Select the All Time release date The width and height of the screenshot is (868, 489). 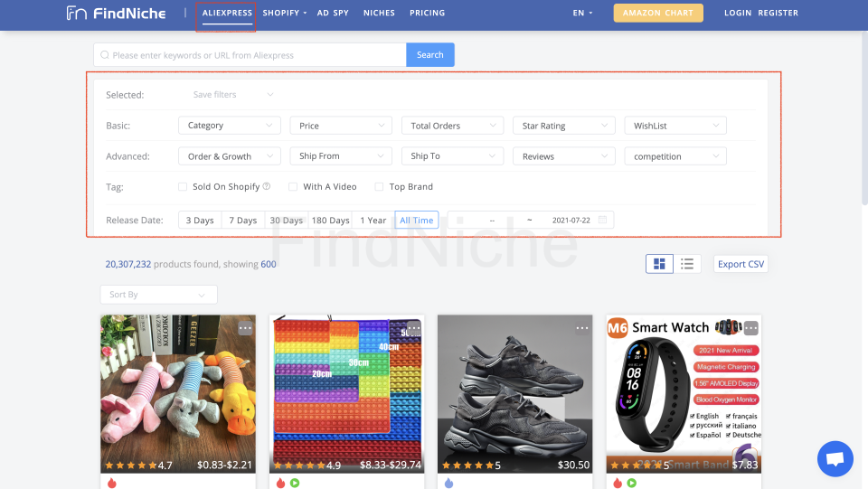416,221
